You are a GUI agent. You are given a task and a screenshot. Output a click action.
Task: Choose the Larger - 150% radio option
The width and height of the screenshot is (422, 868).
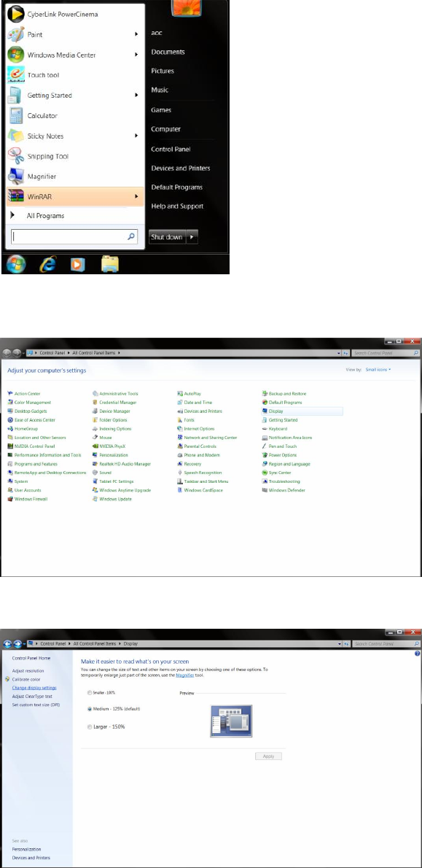tap(90, 726)
